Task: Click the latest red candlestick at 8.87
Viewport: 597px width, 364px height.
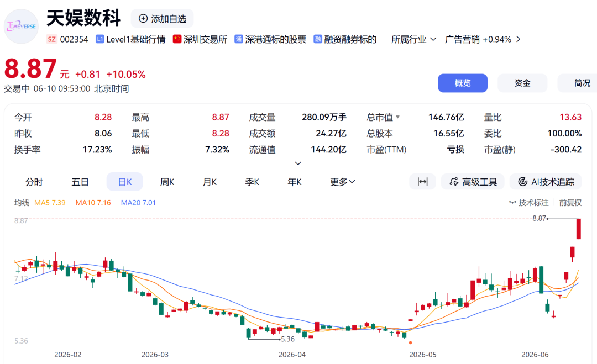Action: point(579,229)
